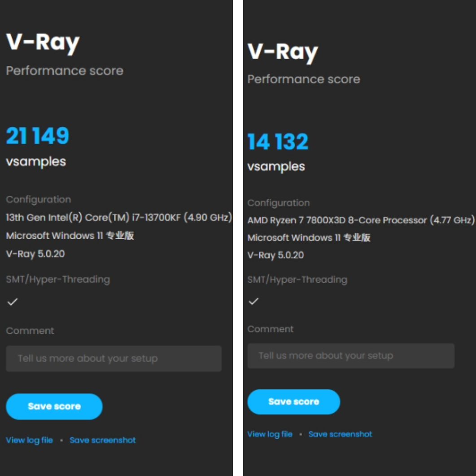Focus the comment field below the Intel configuration
The image size is (476, 476).
[114, 358]
